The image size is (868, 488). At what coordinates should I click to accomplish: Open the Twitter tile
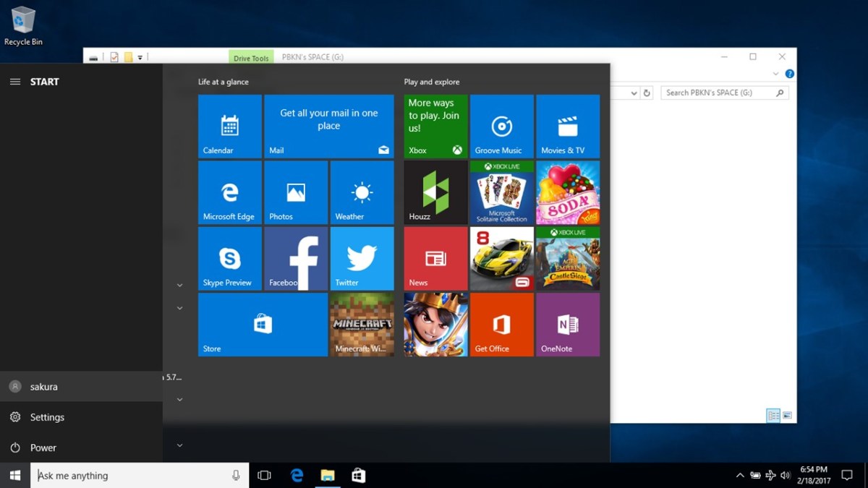[x=362, y=259]
